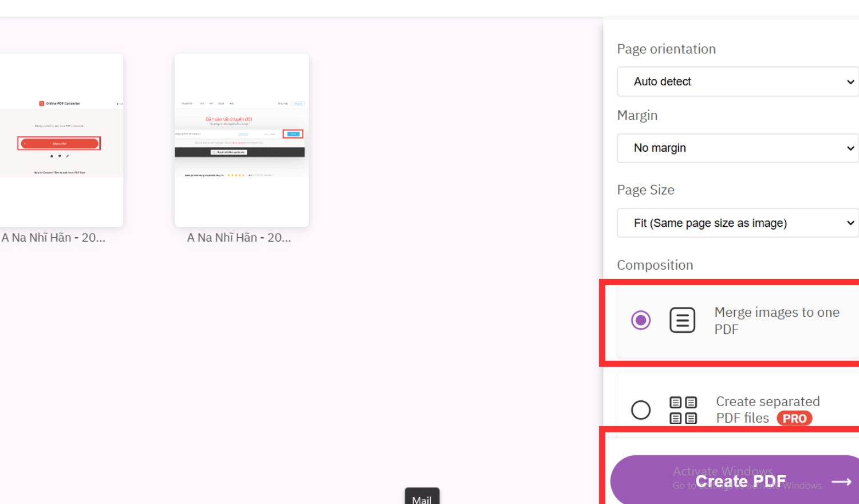The height and width of the screenshot is (504, 859).
Task: Click the Mail taskbar tooltip
Action: [x=422, y=497]
